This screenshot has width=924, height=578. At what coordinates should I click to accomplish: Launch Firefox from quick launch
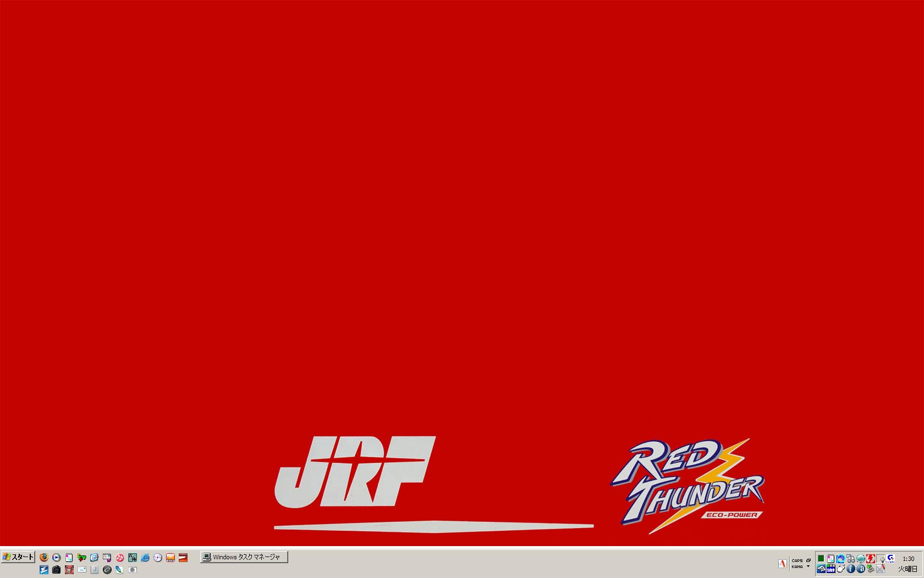click(44, 558)
